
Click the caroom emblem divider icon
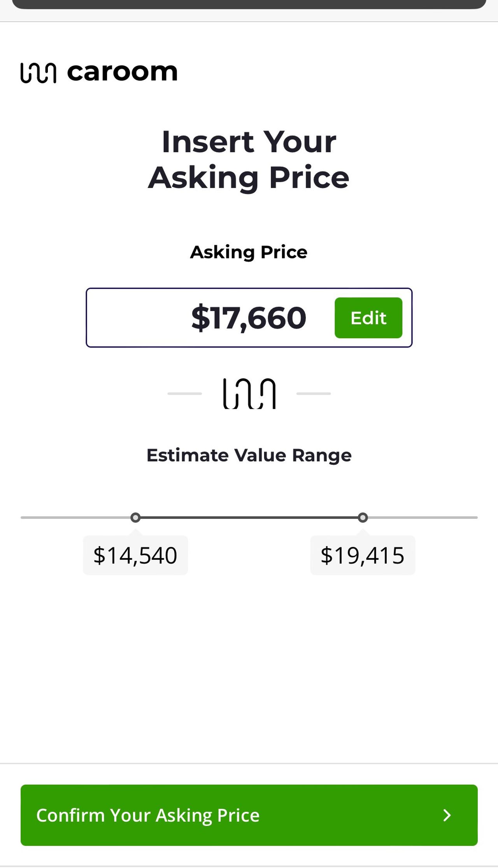click(x=249, y=394)
